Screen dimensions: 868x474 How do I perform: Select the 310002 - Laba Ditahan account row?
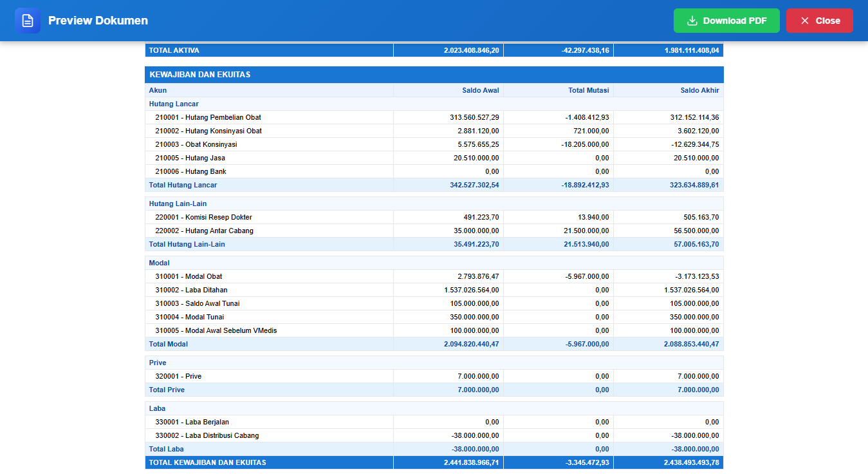(434, 290)
